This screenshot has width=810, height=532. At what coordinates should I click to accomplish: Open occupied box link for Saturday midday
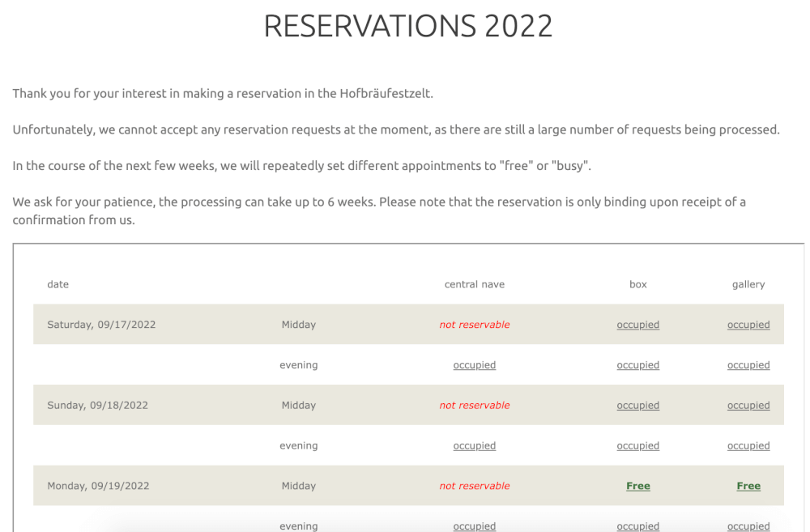point(638,325)
